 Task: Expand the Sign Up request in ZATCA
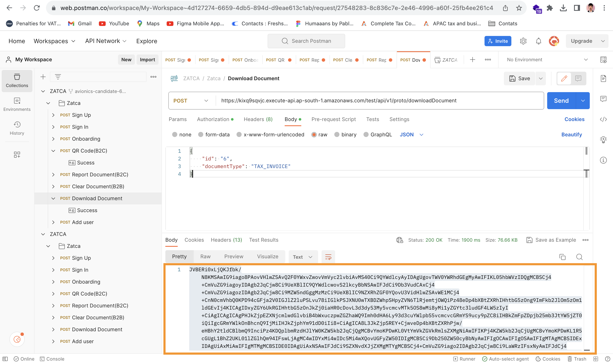point(53,115)
